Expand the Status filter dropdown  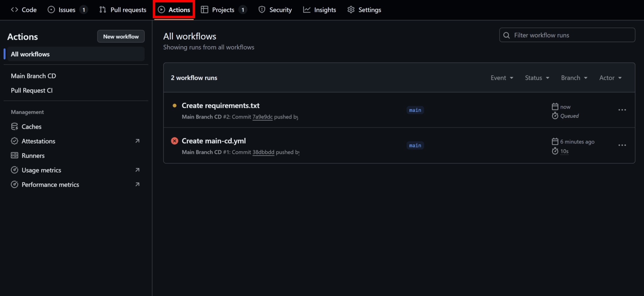537,78
